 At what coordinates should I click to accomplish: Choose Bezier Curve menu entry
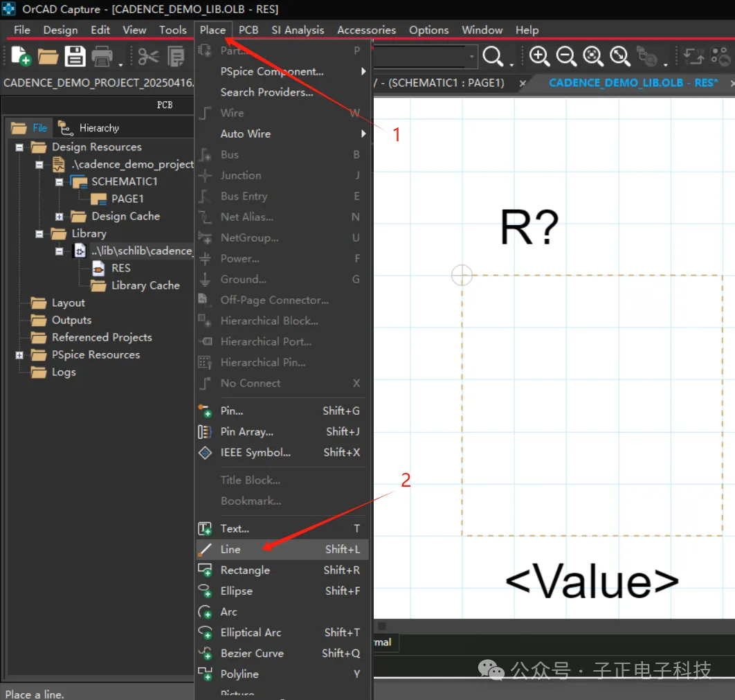tap(281, 653)
